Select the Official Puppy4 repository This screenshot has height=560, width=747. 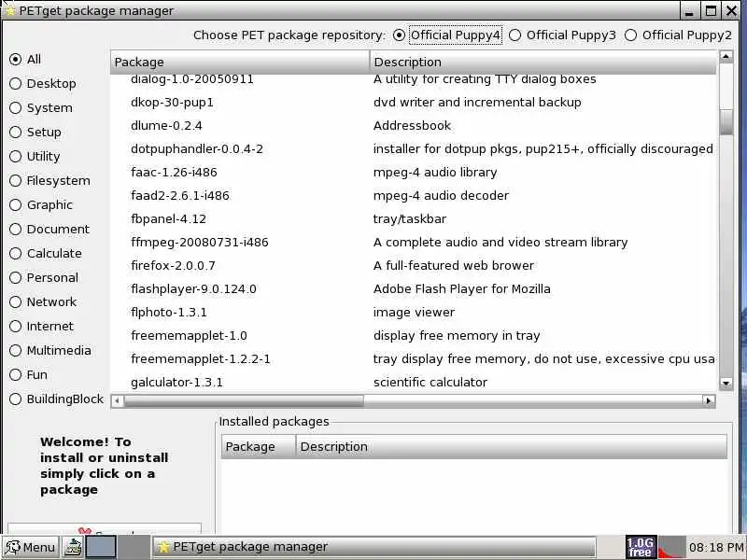point(447,35)
